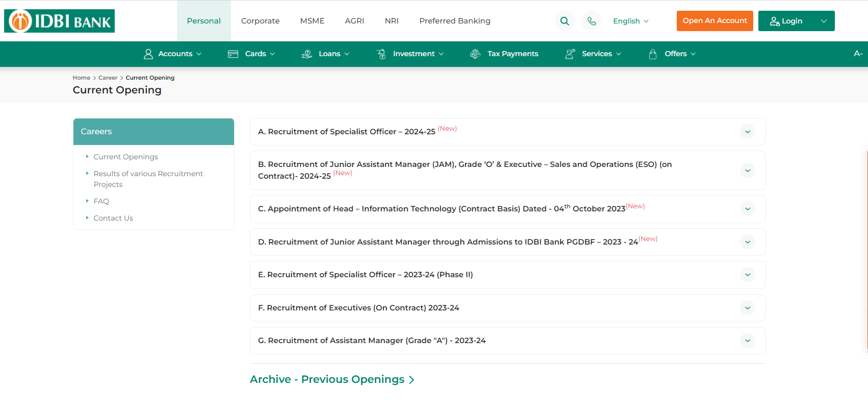Open the search magnifier icon
Screen dimensions: 868x411
click(565, 21)
